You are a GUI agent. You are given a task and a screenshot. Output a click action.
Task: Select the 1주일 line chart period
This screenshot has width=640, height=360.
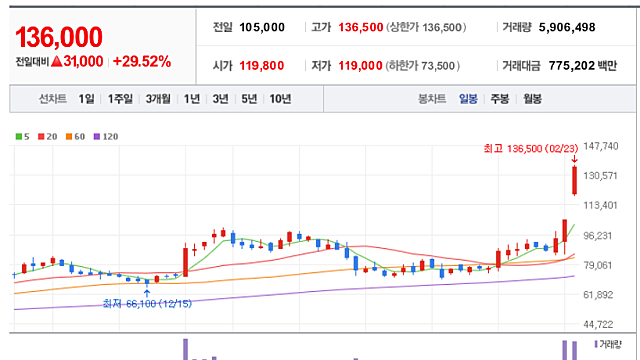pyautogui.click(x=120, y=99)
